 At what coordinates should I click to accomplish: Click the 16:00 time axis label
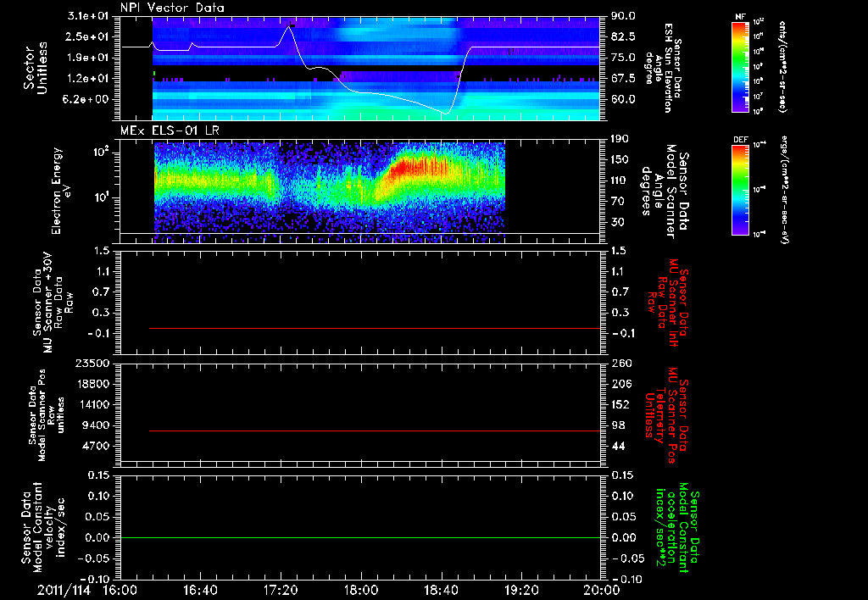[x=120, y=591]
